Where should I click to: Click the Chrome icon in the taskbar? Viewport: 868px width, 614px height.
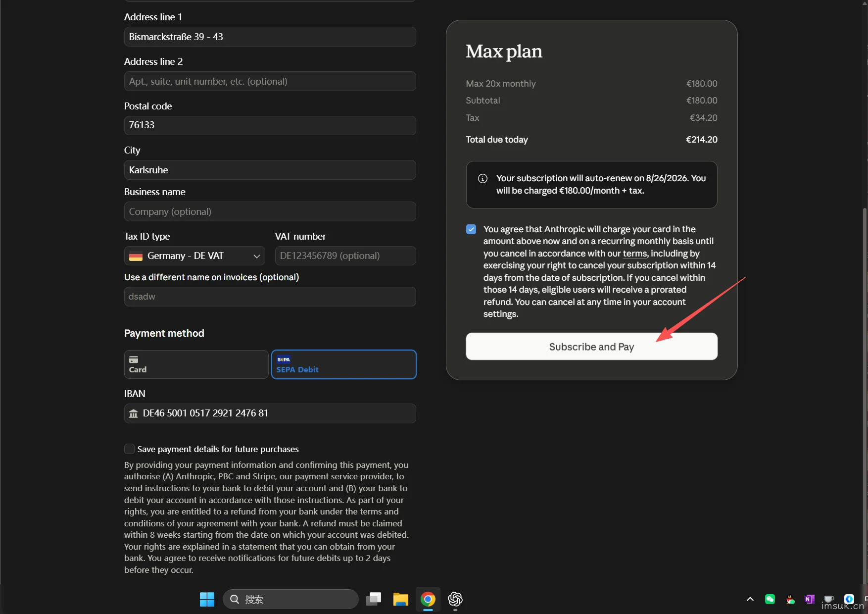pyautogui.click(x=428, y=599)
